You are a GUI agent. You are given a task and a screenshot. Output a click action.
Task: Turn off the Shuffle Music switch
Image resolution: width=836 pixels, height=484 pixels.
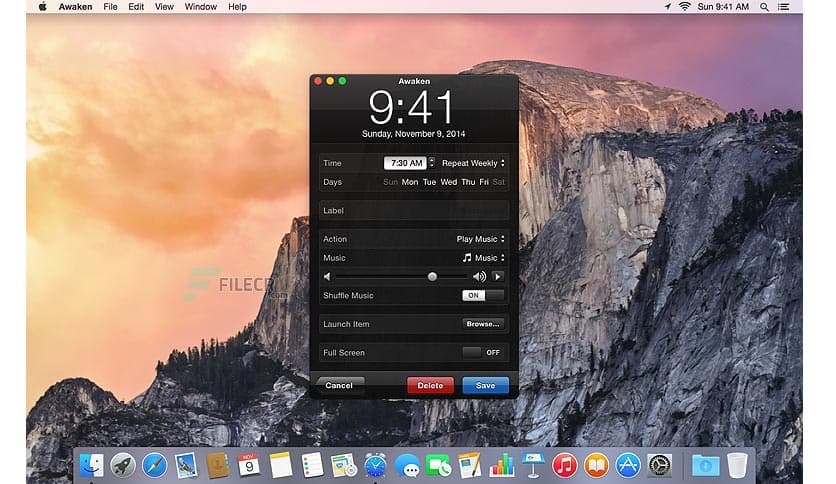point(483,296)
